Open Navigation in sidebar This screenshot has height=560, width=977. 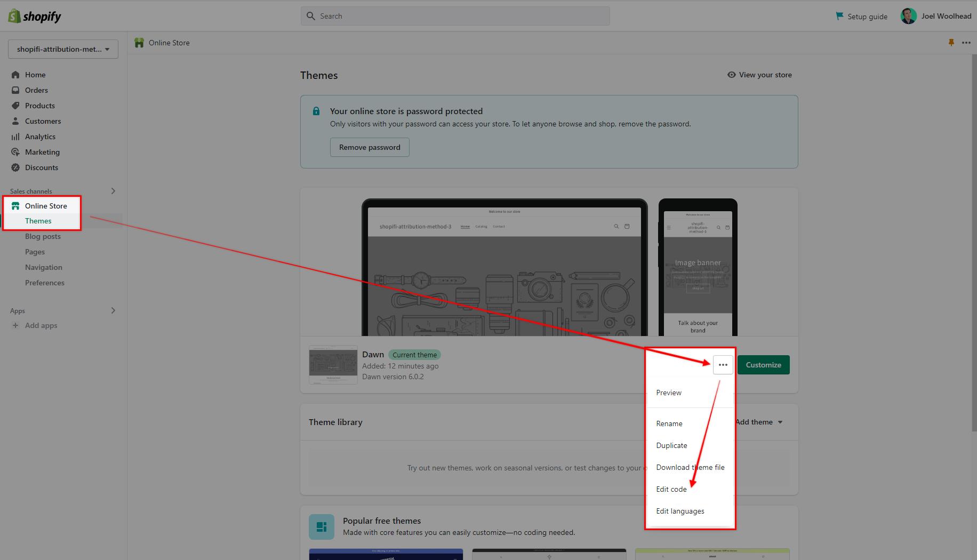coord(44,267)
